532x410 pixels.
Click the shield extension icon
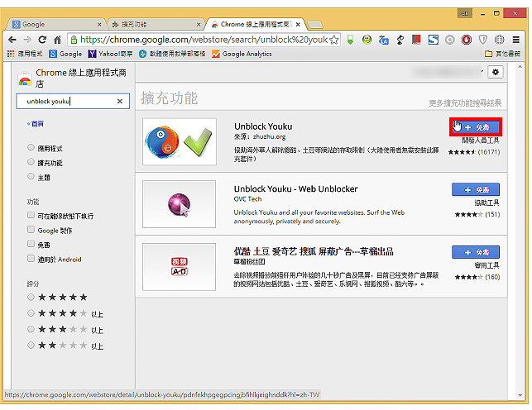[x=483, y=40]
